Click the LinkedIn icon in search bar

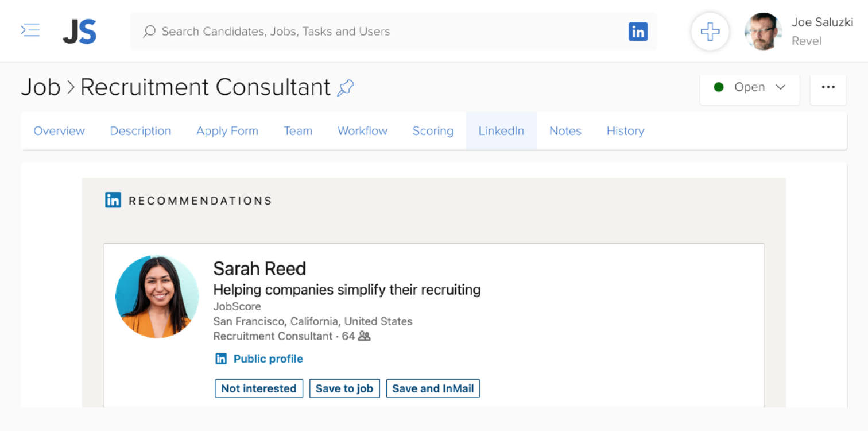tap(638, 32)
